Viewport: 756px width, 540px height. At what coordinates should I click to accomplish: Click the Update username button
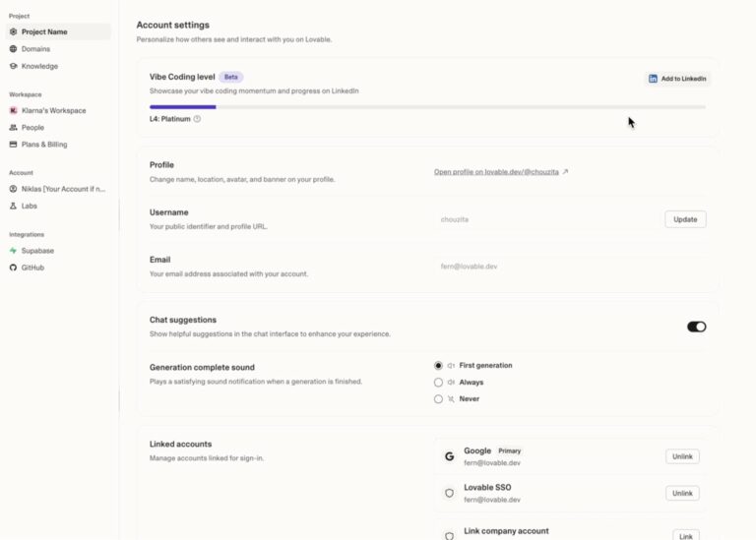pos(685,219)
